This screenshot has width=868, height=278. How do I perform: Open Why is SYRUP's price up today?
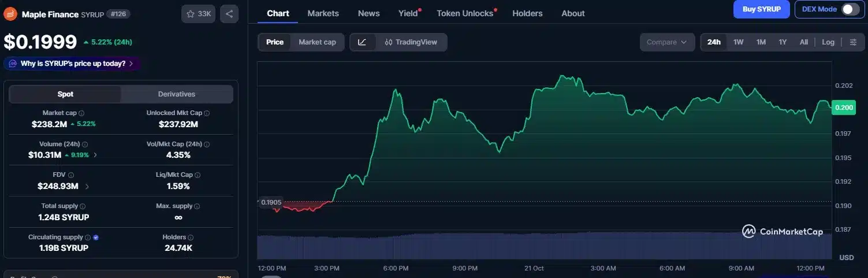[73, 64]
